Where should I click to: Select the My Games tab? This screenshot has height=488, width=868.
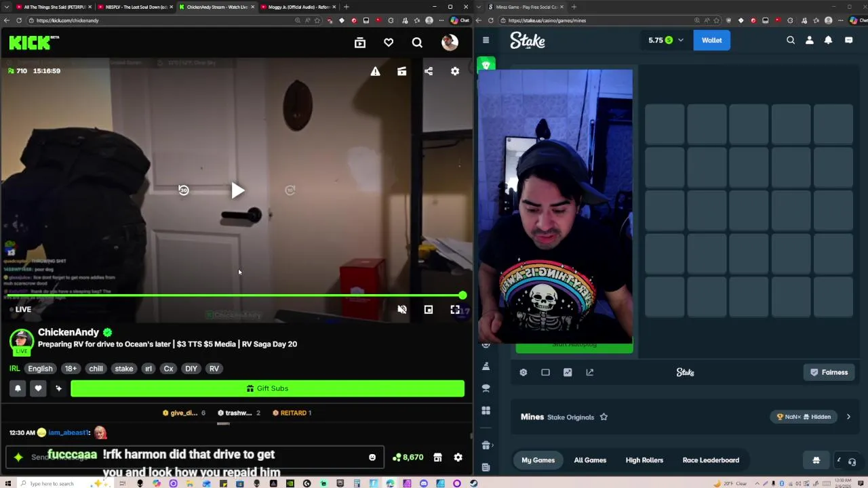pos(538,460)
